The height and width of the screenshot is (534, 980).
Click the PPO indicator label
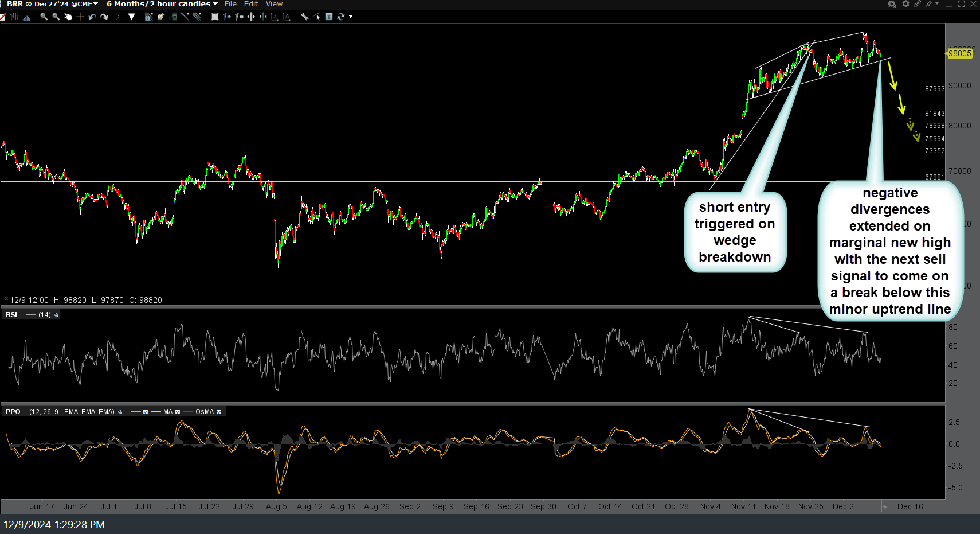[x=13, y=412]
